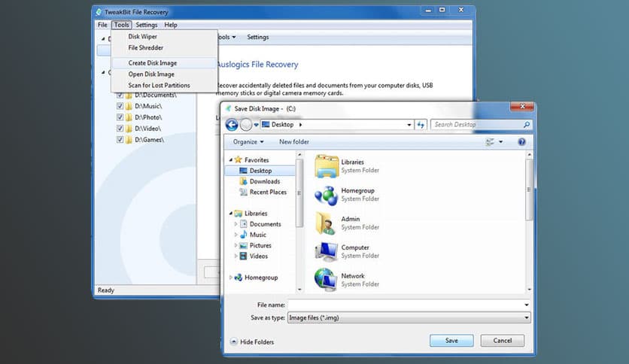Click the Forward arrow in Save dialog
The image size is (629, 364).
point(246,125)
